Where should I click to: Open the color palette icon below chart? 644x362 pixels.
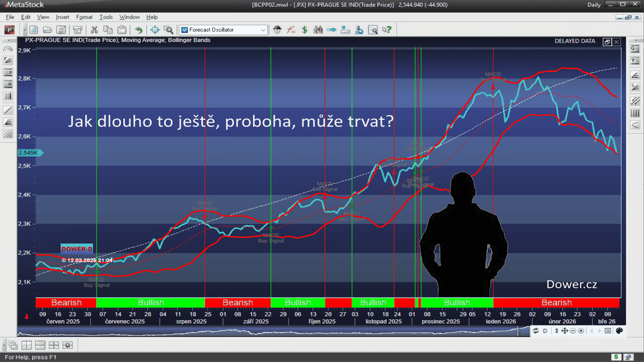coord(619,331)
